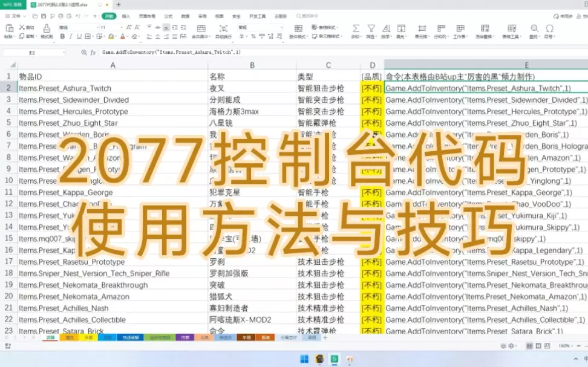The width and height of the screenshot is (588, 367).
Task: Click the WPS icon on taskbar
Action: (x=334, y=359)
